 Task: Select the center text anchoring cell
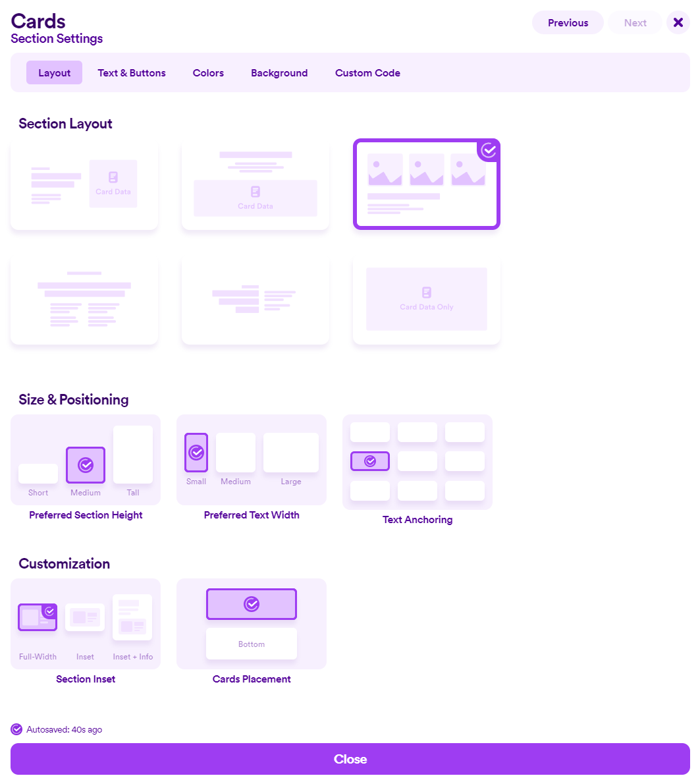pos(417,461)
